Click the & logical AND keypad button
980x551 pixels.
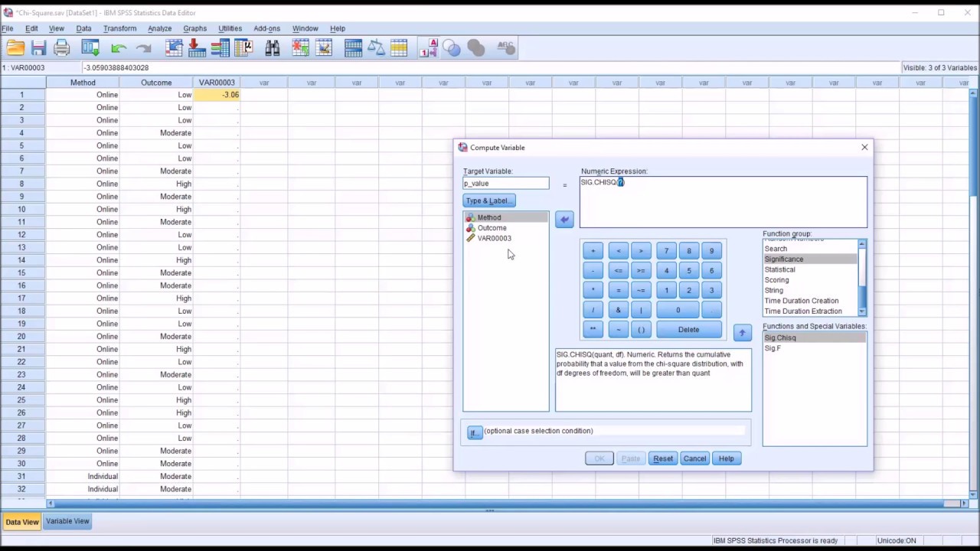coord(619,310)
